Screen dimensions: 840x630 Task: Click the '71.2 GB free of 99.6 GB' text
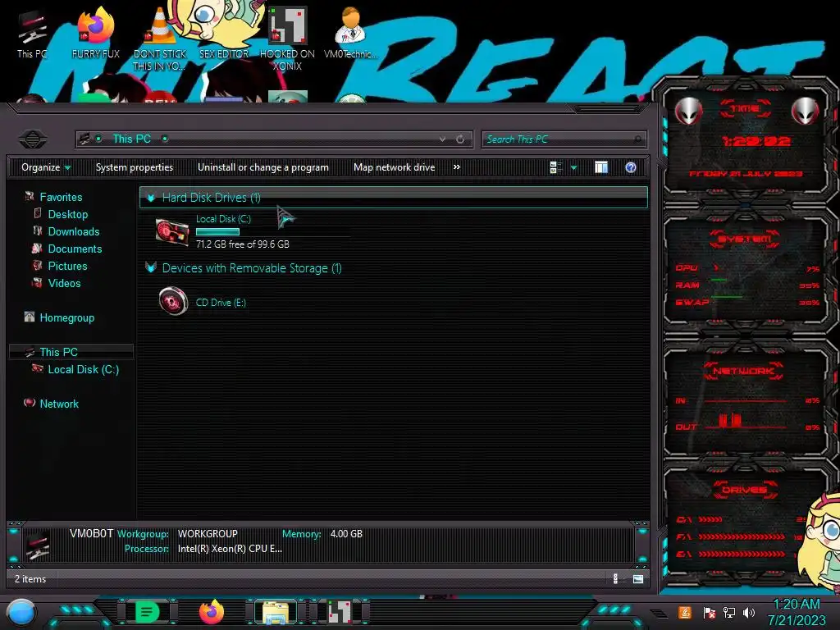243,244
